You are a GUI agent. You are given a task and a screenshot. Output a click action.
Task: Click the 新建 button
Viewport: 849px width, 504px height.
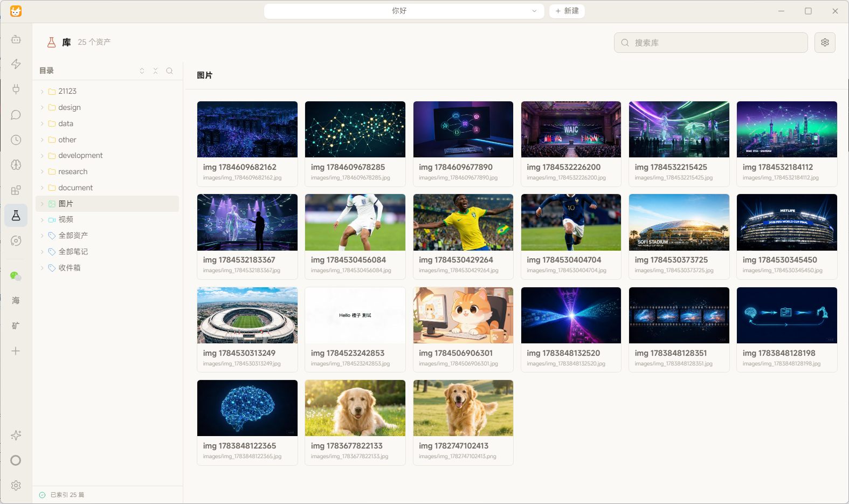click(567, 11)
